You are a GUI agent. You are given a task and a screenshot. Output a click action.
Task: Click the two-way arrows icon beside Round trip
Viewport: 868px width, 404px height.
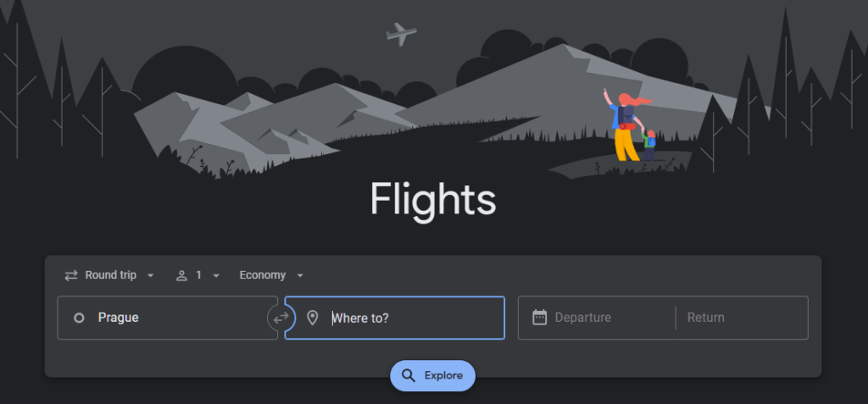tap(71, 275)
